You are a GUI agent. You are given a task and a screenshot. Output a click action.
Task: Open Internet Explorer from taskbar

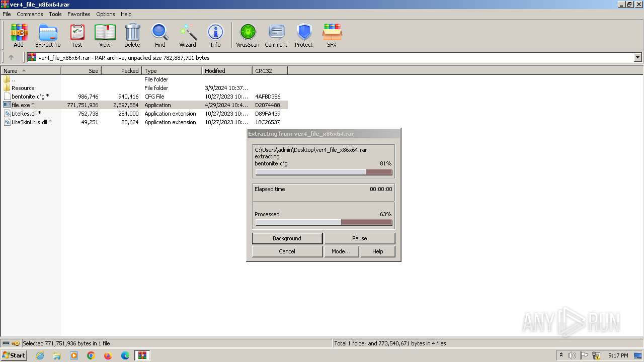[x=40, y=355]
